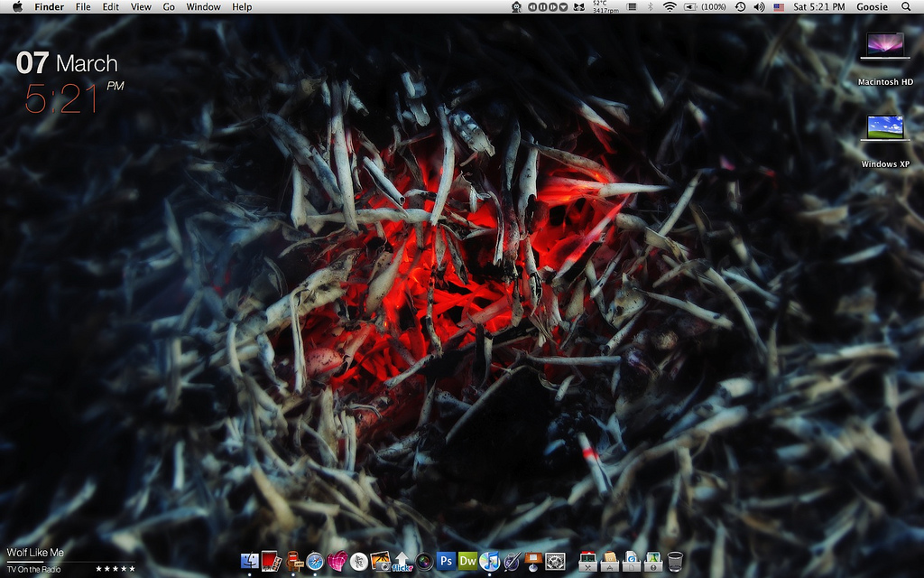Image resolution: width=924 pixels, height=578 pixels.
Task: Open the Edit menu
Action: (110, 6)
